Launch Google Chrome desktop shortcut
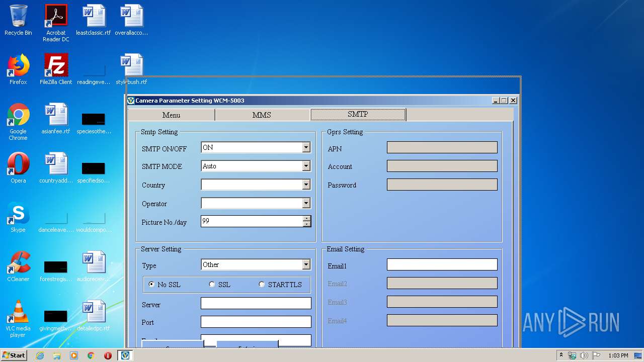644x362 pixels. click(18, 122)
